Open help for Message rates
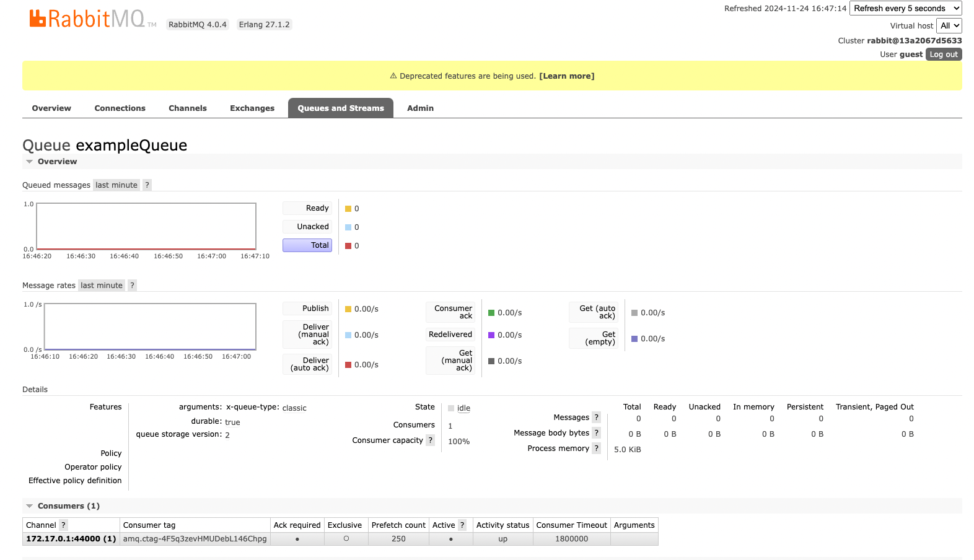This screenshot has height=560, width=974. coord(132,286)
